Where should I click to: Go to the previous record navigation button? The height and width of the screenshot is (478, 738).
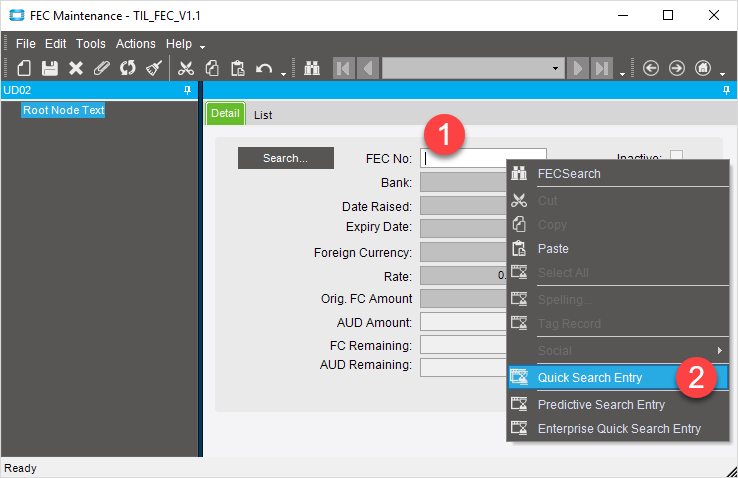pos(368,69)
